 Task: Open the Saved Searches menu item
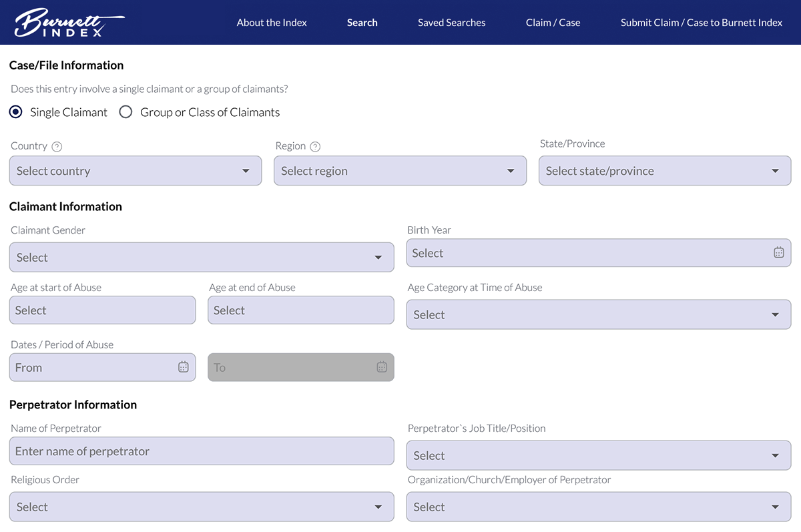pyautogui.click(x=451, y=23)
